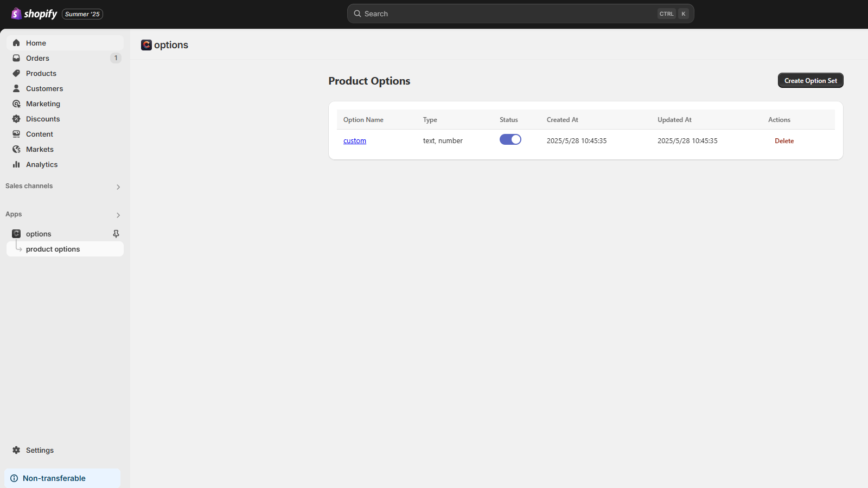
Task: Click the options page title text
Action: pos(171,45)
